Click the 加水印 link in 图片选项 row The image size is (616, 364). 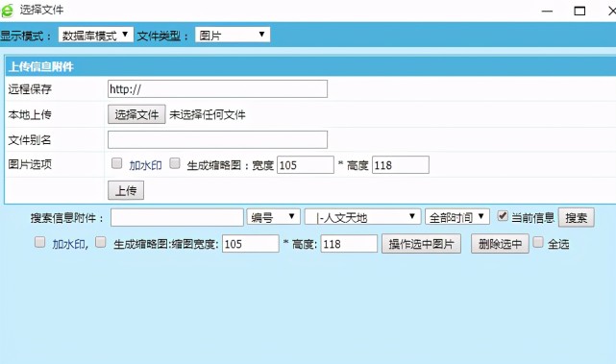(145, 165)
